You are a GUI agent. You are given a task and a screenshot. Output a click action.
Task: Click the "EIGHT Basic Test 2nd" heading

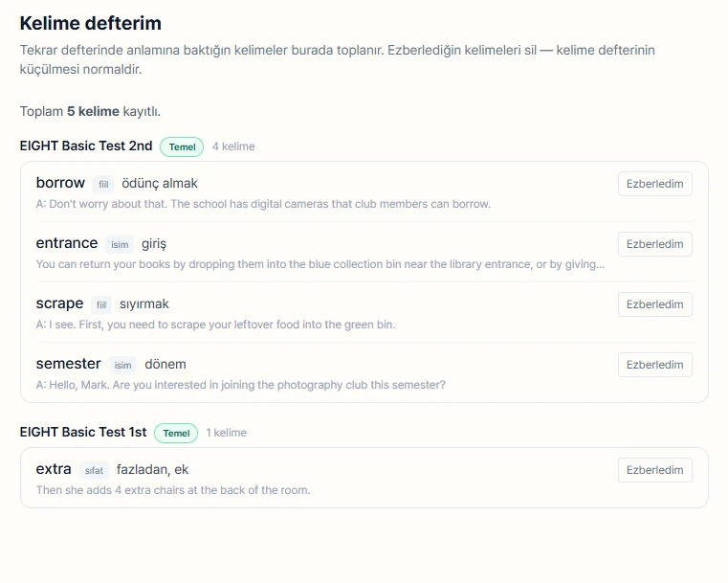tap(86, 146)
